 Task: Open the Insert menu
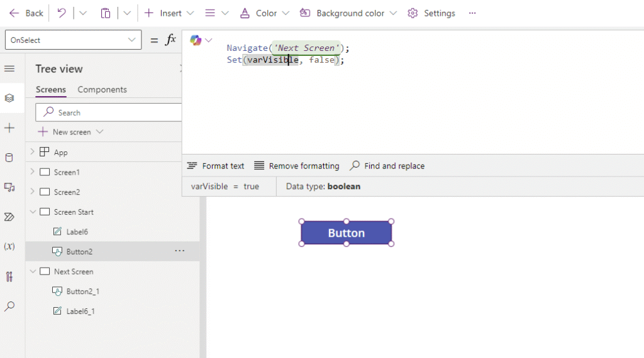(x=169, y=13)
